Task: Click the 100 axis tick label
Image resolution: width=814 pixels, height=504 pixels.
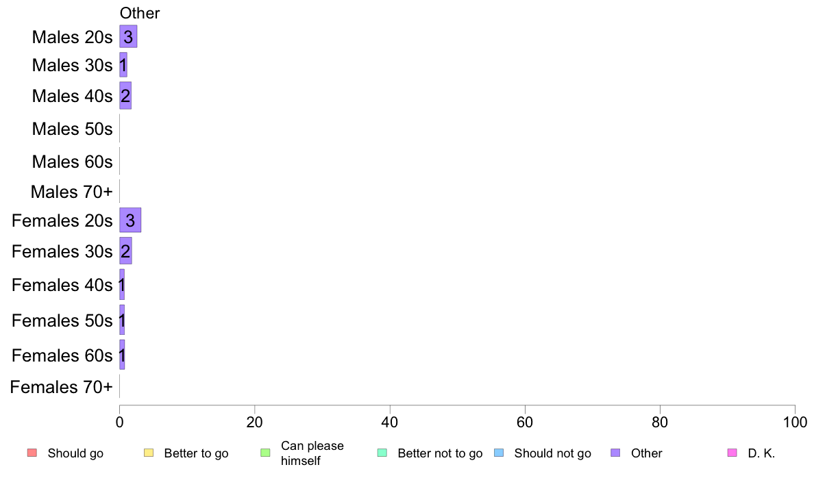Action: pyautogui.click(x=795, y=422)
